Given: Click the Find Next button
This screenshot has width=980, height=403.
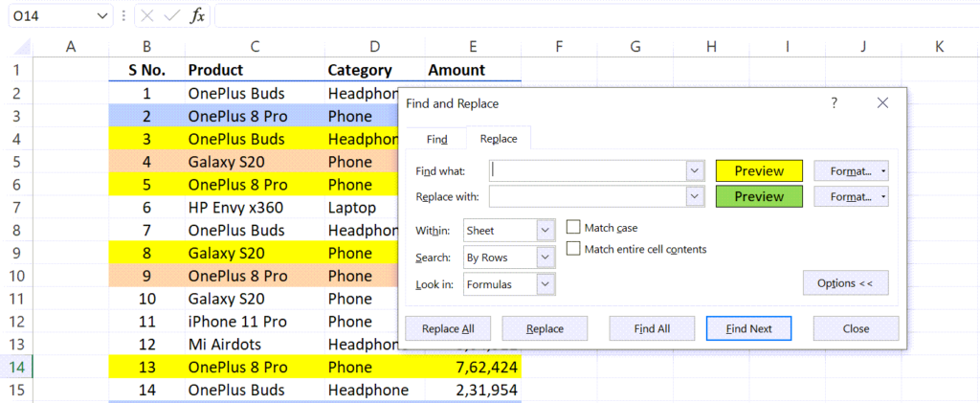Looking at the screenshot, I should (x=748, y=328).
